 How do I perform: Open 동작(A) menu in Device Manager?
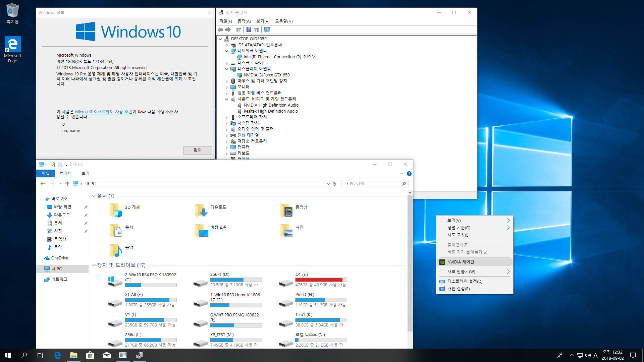click(x=244, y=21)
